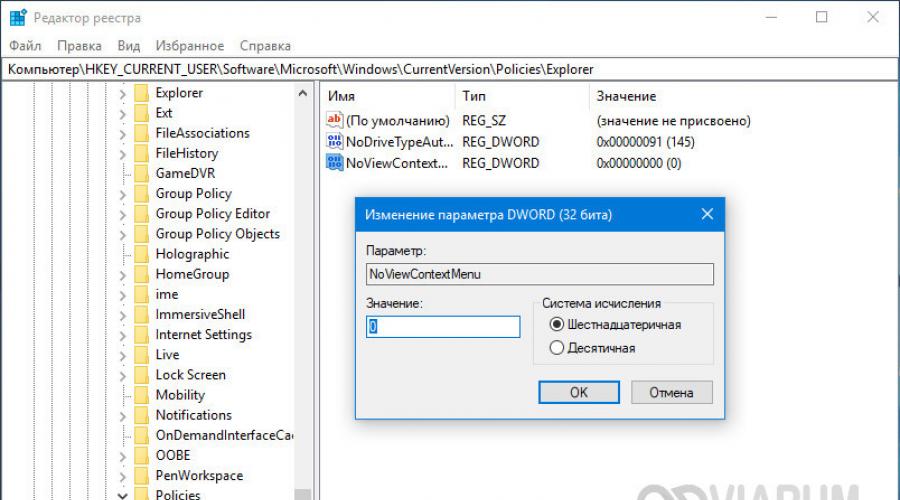Click the Отмена button
Screen dimensions: 900x500
tap(670, 392)
